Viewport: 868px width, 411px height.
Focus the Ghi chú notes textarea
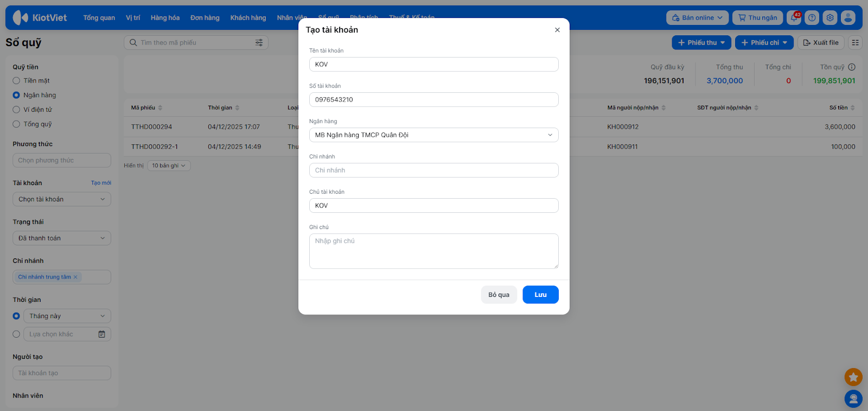(434, 251)
